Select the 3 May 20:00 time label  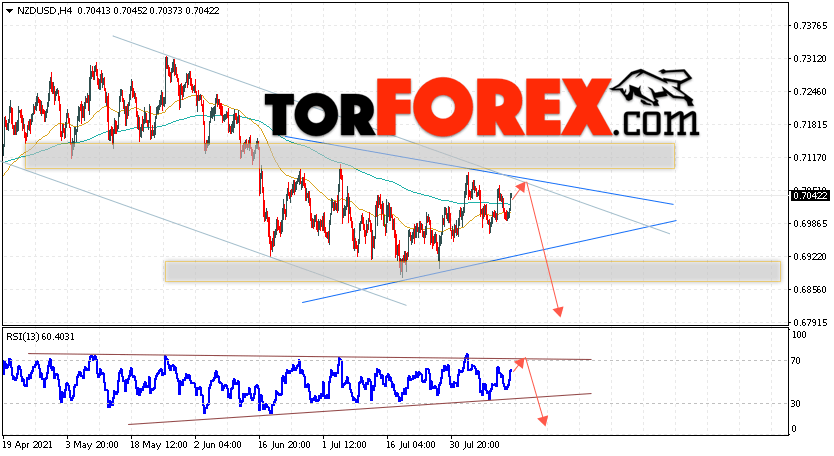coord(92,444)
